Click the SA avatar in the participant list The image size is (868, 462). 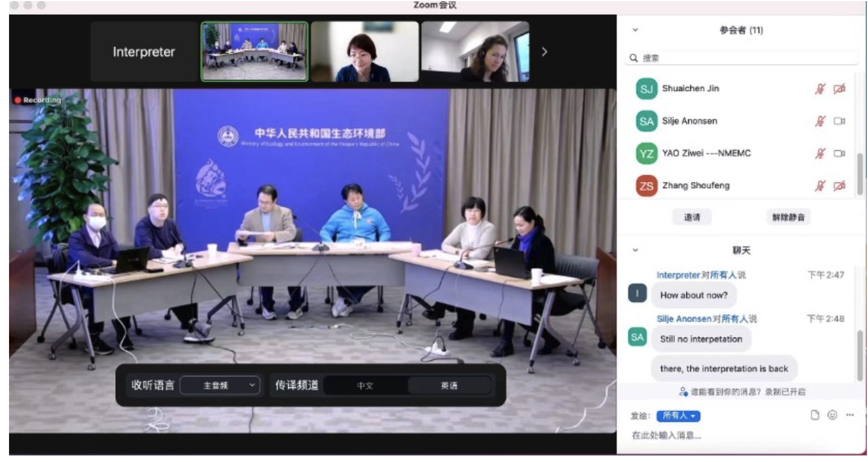tap(646, 121)
